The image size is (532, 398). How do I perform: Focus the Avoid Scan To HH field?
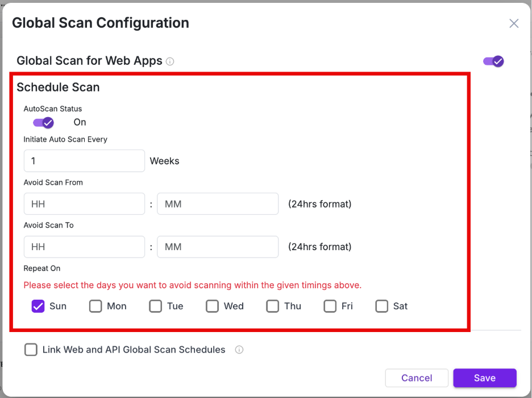84,247
